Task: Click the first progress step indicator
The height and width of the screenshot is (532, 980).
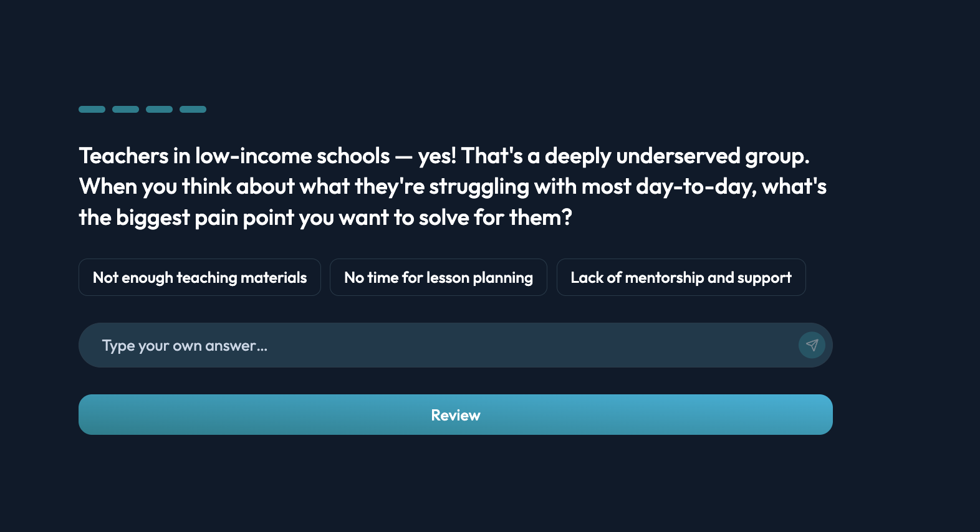Action: click(92, 109)
